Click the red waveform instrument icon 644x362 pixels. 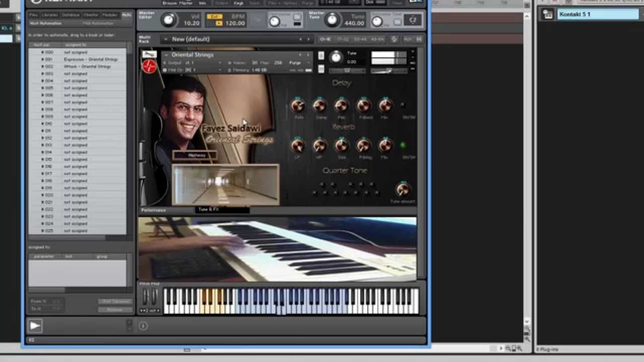(149, 66)
